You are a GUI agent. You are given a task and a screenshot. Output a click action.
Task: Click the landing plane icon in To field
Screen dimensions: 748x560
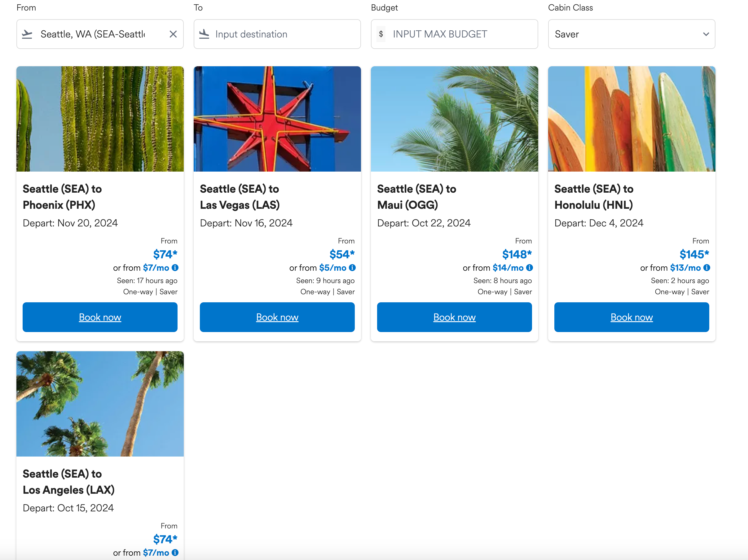204,34
